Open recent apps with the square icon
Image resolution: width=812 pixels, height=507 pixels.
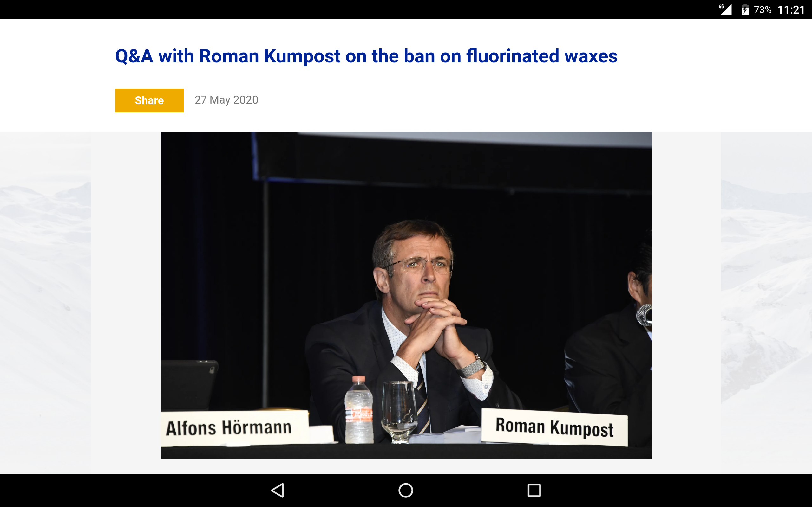534,490
